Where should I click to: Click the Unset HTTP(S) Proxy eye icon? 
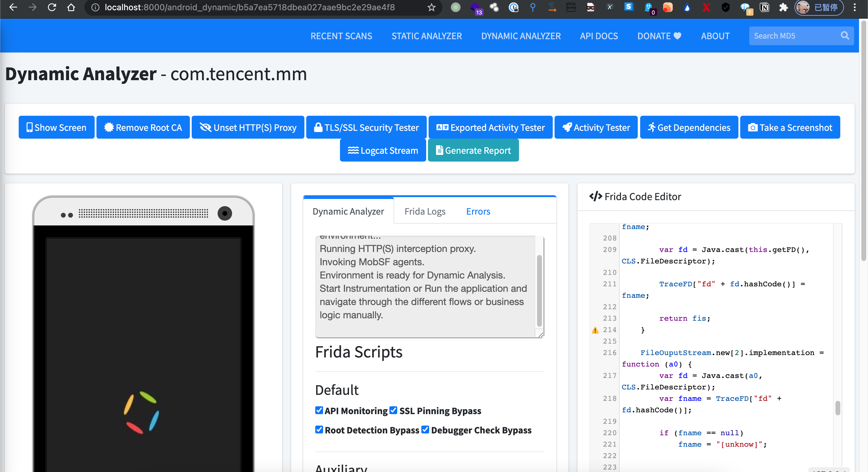(206, 127)
